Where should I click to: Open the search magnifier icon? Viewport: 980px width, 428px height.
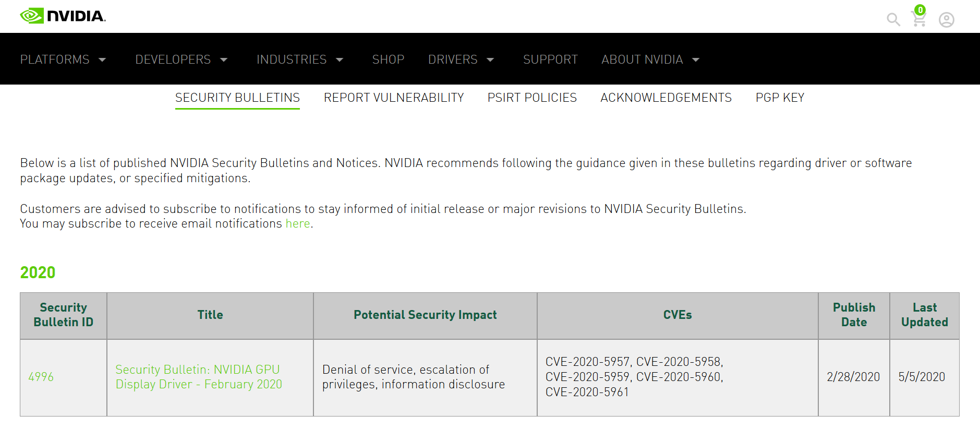point(893,20)
